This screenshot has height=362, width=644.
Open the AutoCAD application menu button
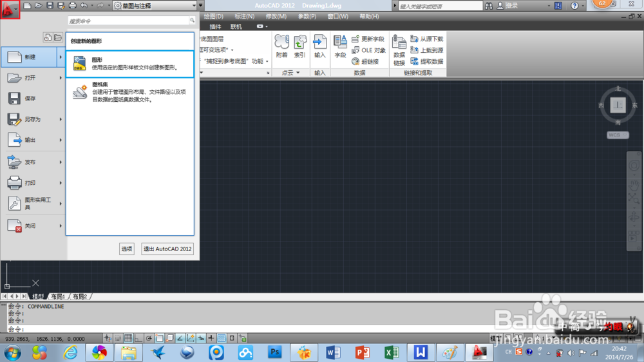(10, 9)
